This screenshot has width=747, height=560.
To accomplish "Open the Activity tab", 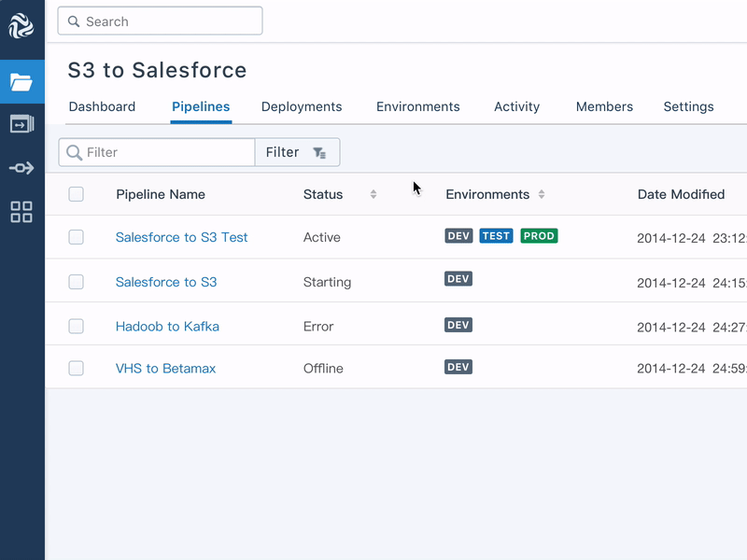I will (517, 106).
